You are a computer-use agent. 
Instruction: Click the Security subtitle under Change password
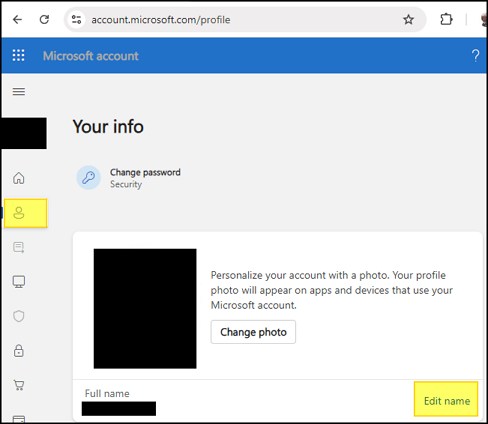click(126, 184)
